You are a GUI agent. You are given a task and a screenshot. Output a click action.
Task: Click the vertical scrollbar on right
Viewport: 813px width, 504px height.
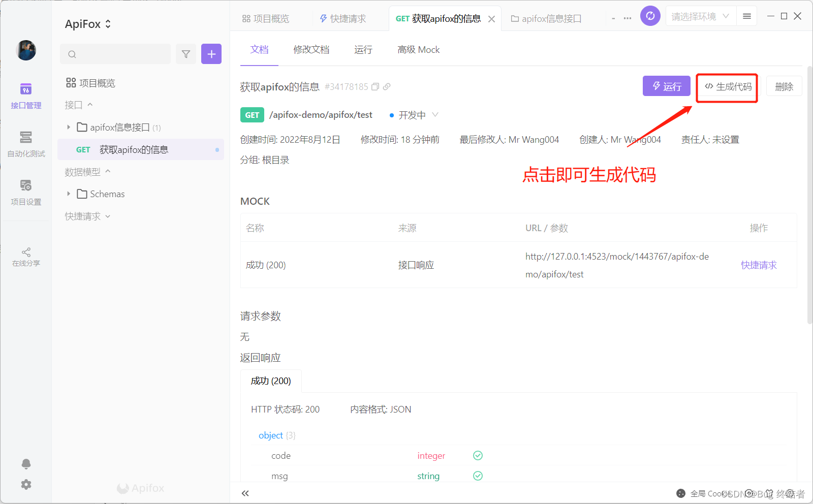pos(809,195)
